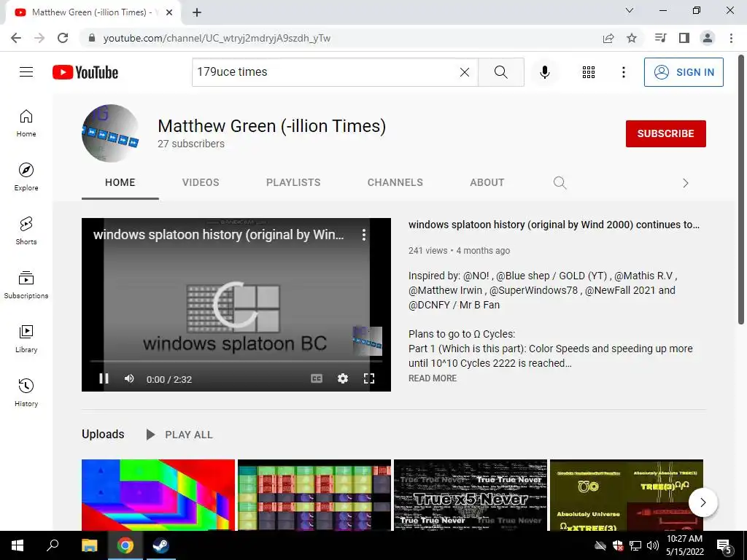Open the featured video's three-dot menu
The height and width of the screenshot is (560, 747).
363,234
